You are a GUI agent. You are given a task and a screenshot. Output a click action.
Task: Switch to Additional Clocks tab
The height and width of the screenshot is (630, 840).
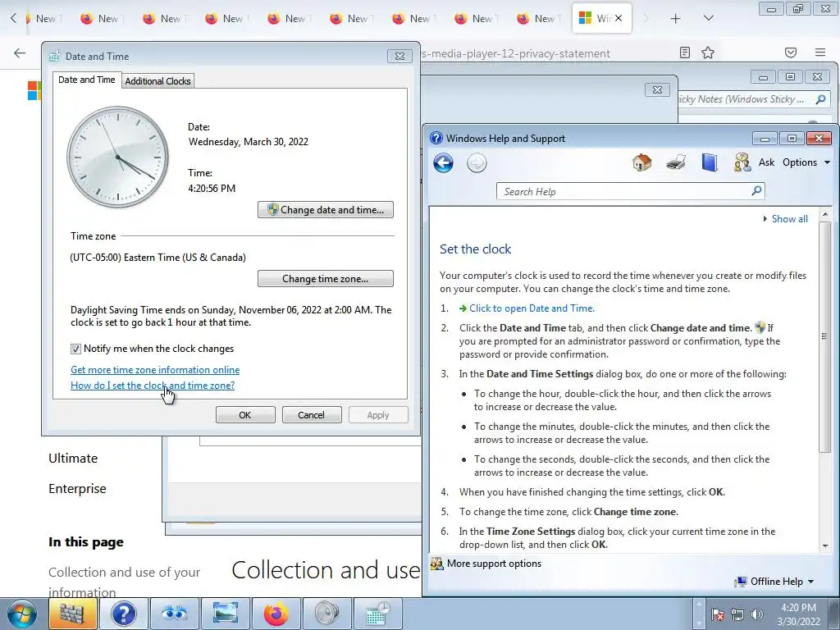click(x=158, y=81)
